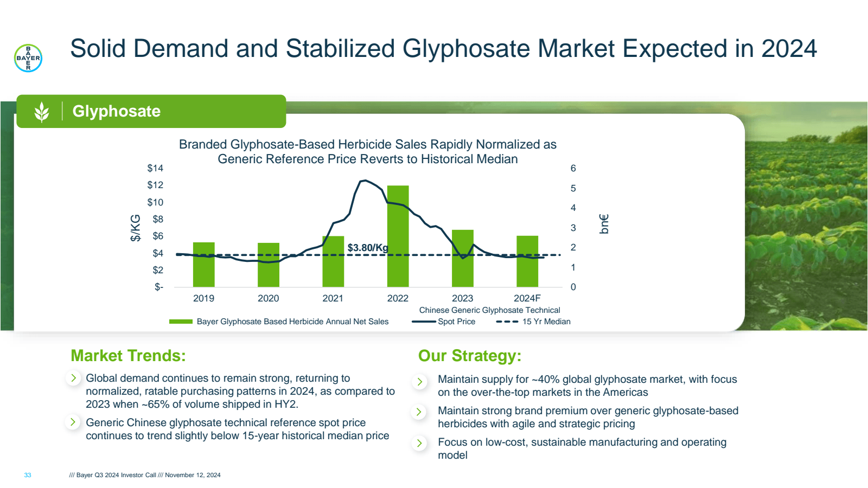This screenshot has height=488, width=868.
Task: Click the '4' right axis tick
Action: 573,208
